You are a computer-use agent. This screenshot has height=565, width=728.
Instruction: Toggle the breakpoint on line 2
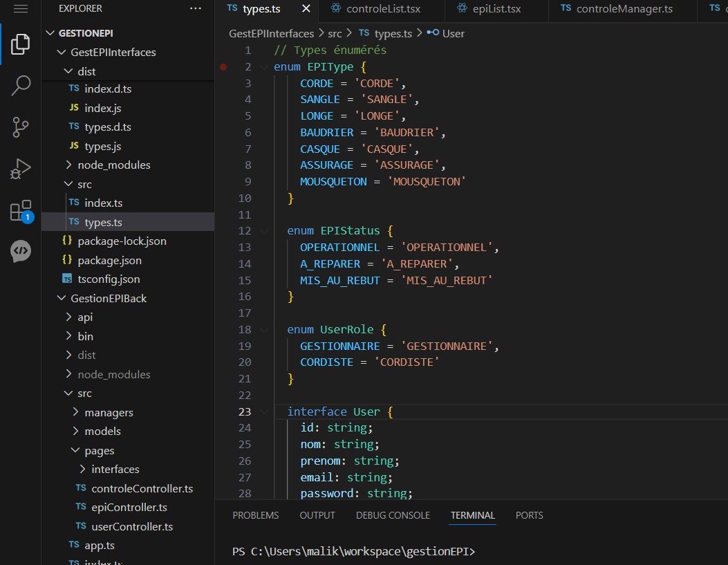point(223,67)
